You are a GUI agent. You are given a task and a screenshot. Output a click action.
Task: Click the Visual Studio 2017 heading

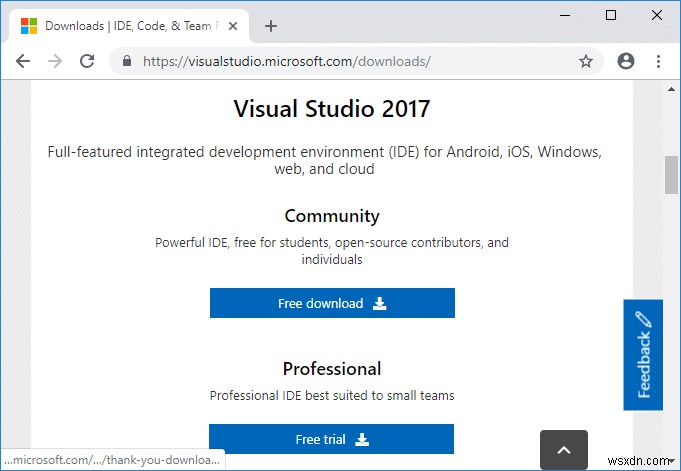click(x=332, y=108)
